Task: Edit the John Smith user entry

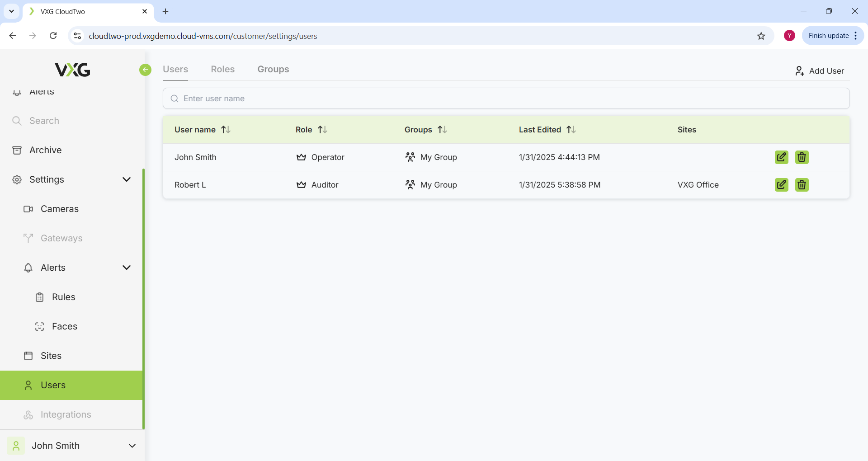Action: point(781,157)
